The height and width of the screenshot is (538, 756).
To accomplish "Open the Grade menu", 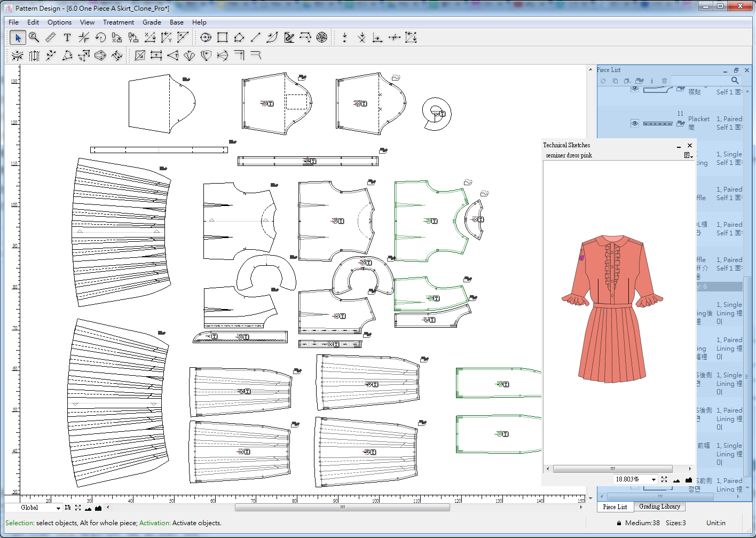I will (x=152, y=22).
